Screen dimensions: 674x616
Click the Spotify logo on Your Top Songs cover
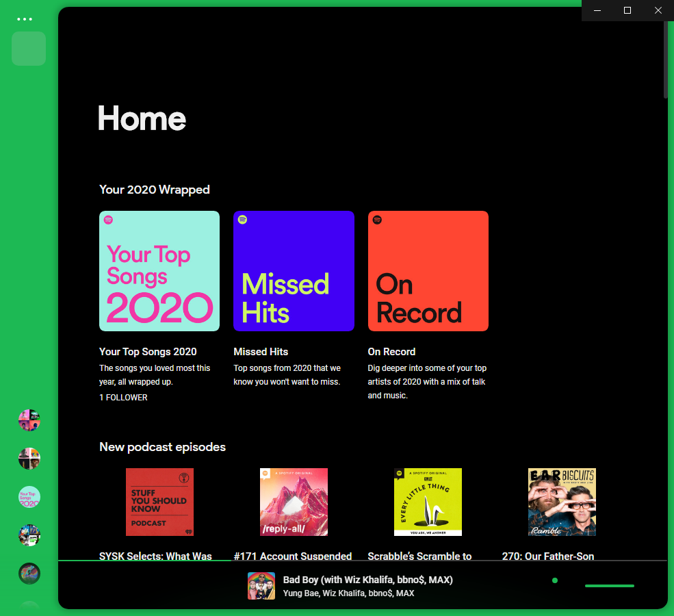[109, 220]
